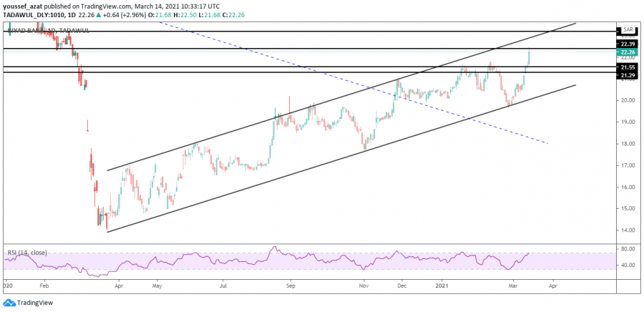This screenshot has width=644, height=312.
Task: Click the Apr label near the right of time axis
Action: coord(551,284)
